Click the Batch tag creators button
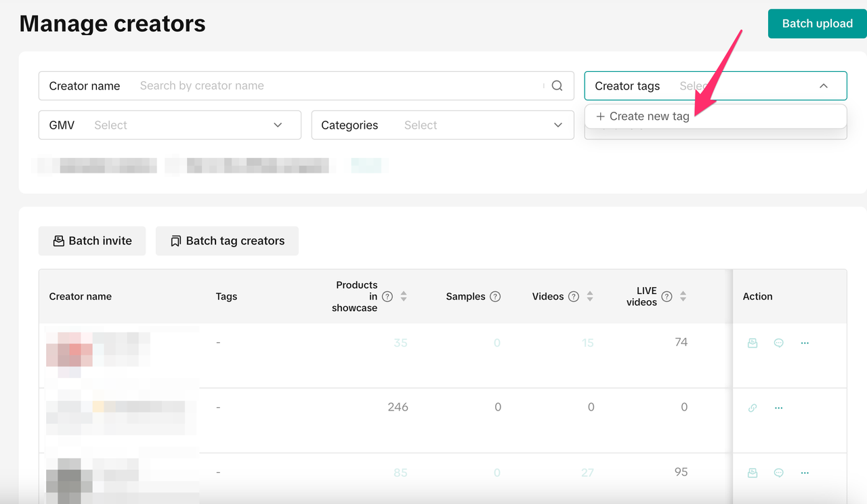 [x=227, y=241]
